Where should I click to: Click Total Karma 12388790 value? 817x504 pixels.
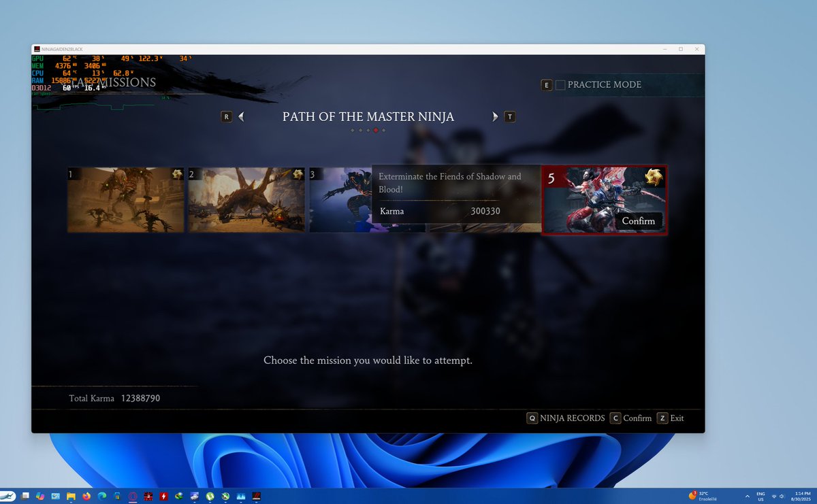[x=141, y=398]
